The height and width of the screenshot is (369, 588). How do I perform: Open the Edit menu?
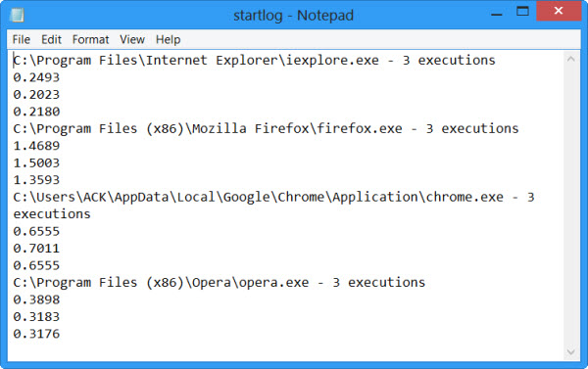51,40
